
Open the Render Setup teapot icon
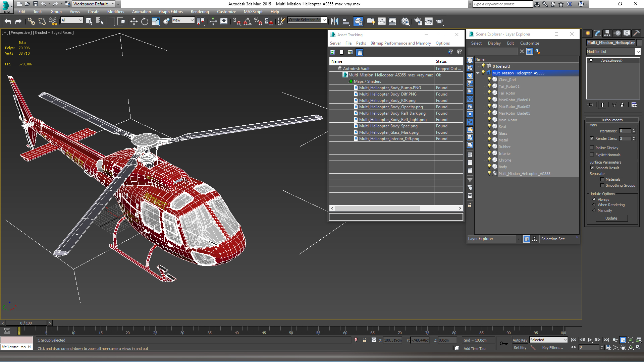click(x=418, y=21)
